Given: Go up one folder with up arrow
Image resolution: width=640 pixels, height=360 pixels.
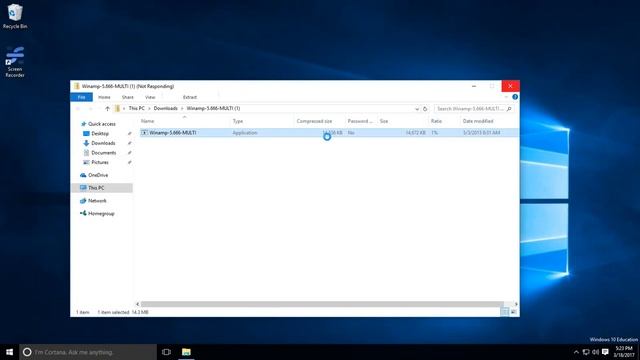Looking at the screenshot, I should [x=107, y=109].
